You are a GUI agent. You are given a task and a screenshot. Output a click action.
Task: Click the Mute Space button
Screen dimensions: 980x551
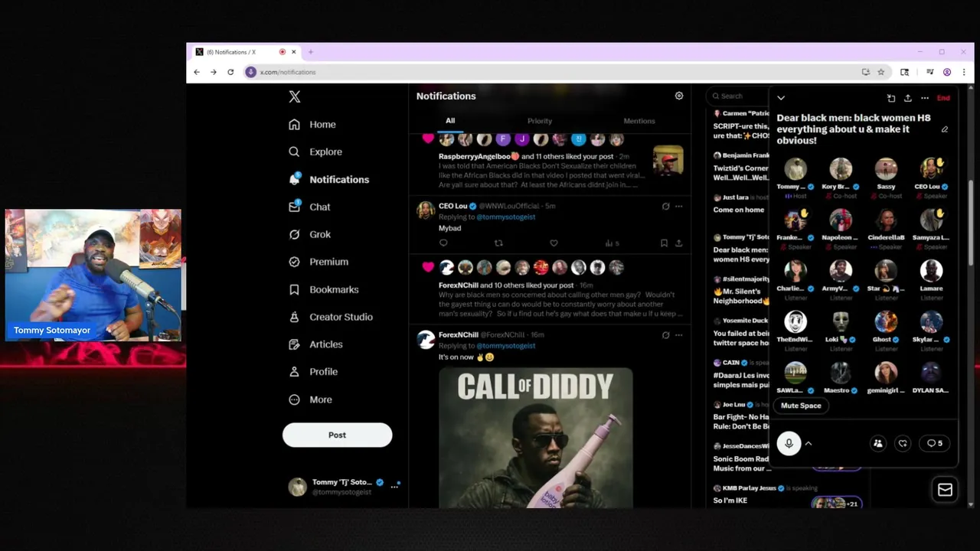click(x=801, y=406)
